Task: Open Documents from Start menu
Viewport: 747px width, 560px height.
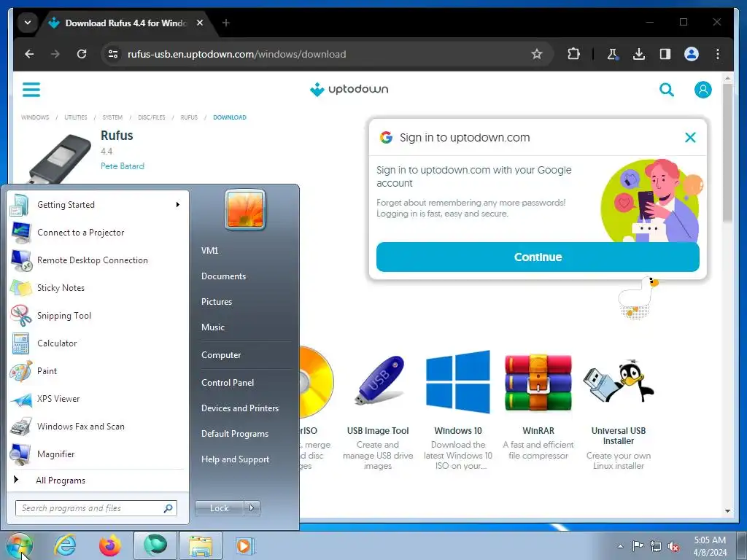Action: click(244, 276)
